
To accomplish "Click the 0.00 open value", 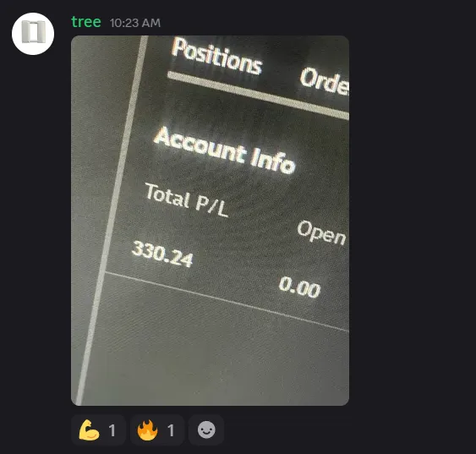I will (299, 287).
